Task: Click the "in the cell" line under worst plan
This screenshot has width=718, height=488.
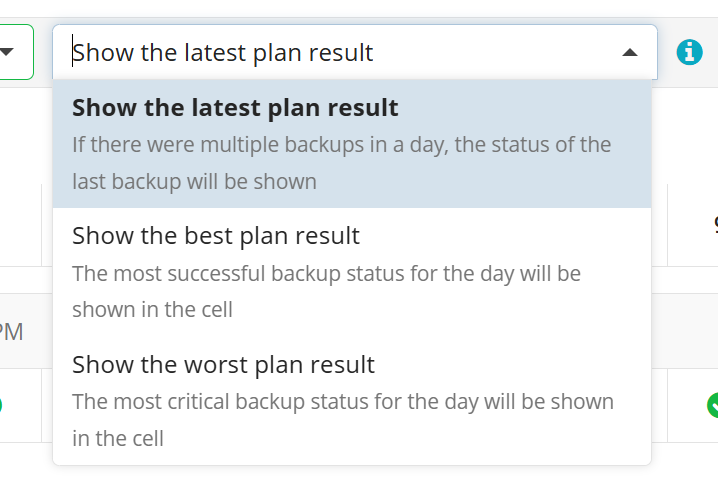Action: (118, 439)
